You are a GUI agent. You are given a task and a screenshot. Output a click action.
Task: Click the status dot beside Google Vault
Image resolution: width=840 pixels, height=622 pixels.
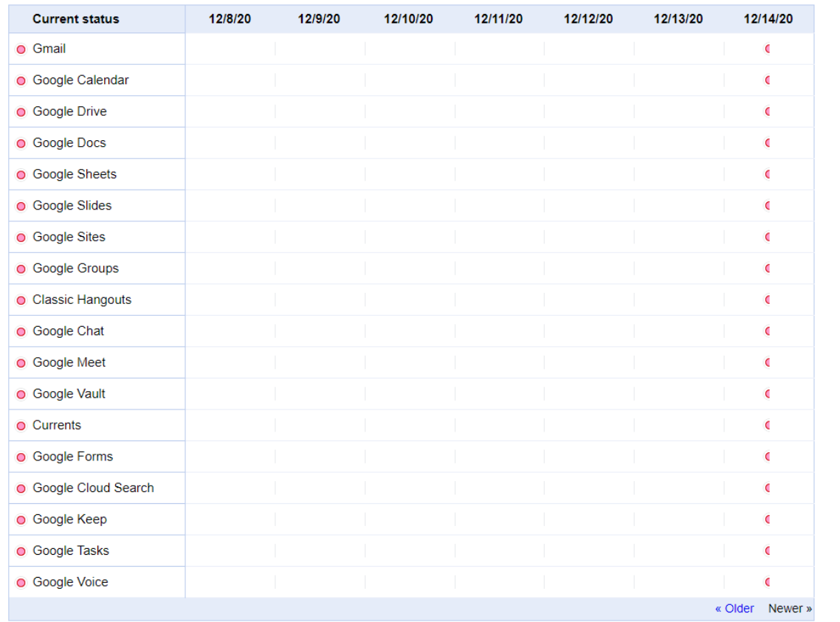click(21, 395)
